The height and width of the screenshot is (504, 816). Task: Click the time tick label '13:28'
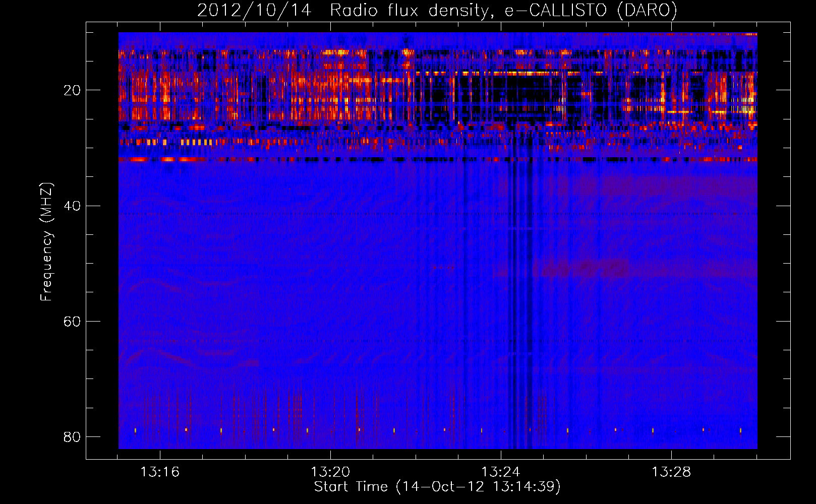(671, 472)
